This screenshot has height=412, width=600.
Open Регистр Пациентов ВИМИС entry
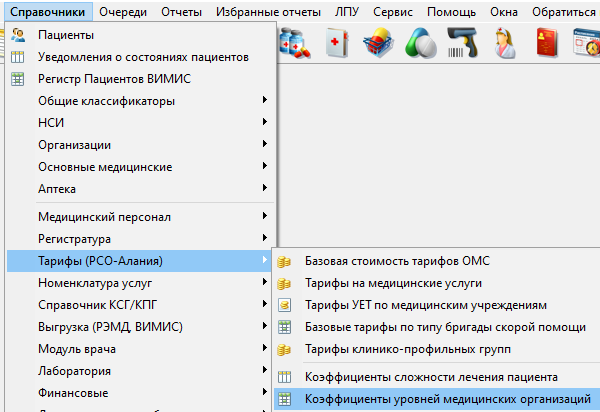click(x=113, y=79)
